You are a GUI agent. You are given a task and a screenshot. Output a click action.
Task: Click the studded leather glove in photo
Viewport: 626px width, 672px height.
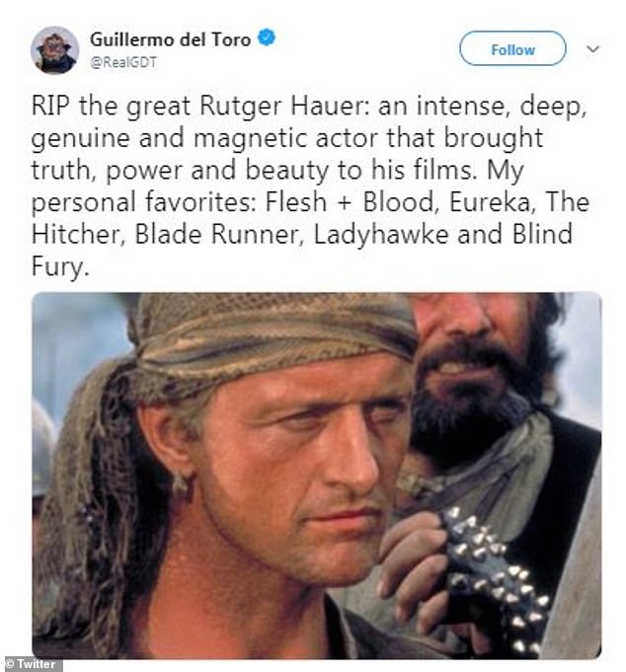pos(493,574)
